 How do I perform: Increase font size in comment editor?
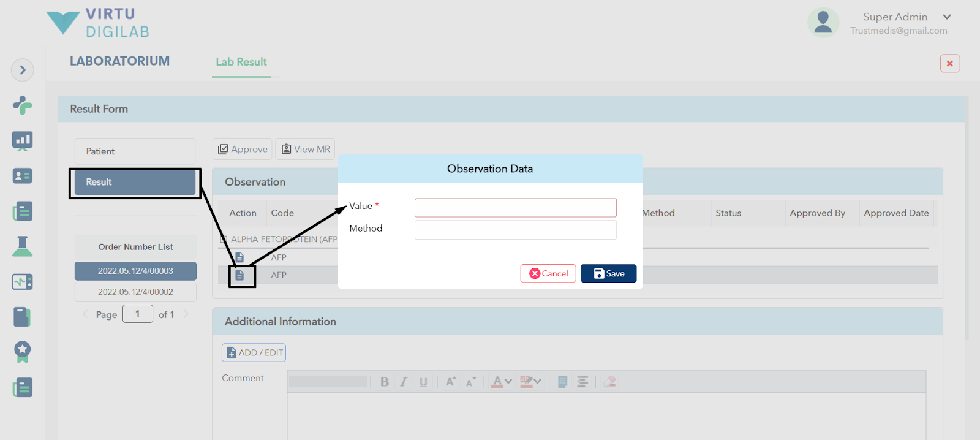tap(450, 382)
